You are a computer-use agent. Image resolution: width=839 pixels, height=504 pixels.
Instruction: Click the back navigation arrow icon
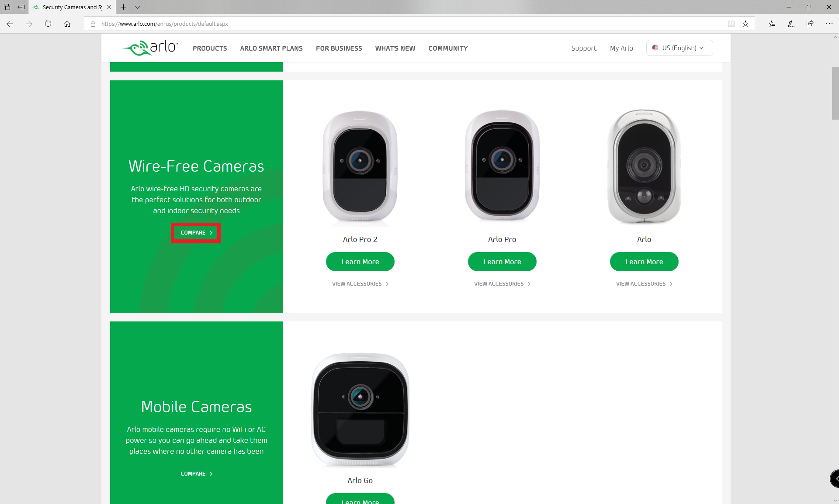click(x=11, y=24)
